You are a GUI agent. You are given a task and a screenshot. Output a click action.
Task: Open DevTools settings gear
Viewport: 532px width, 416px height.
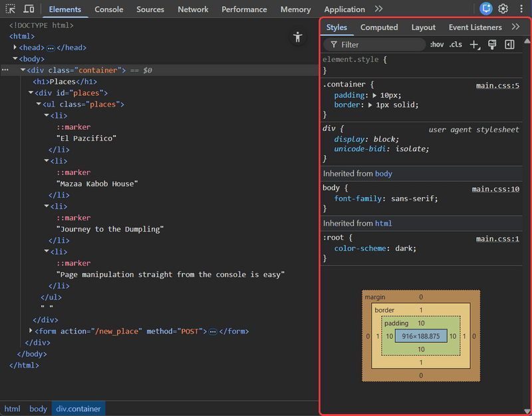[504, 9]
